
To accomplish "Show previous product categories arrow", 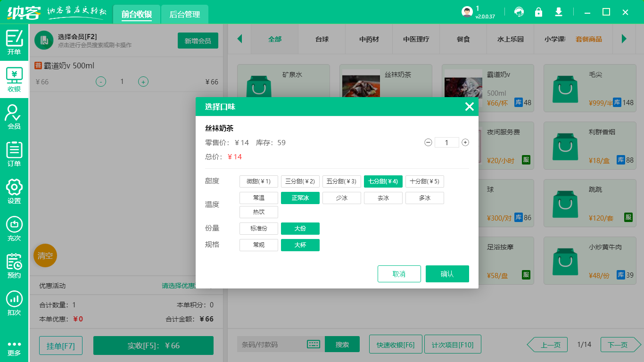I will [239, 39].
